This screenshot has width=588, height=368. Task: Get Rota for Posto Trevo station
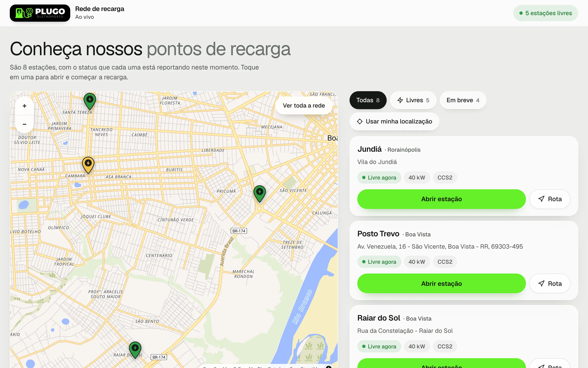click(550, 283)
